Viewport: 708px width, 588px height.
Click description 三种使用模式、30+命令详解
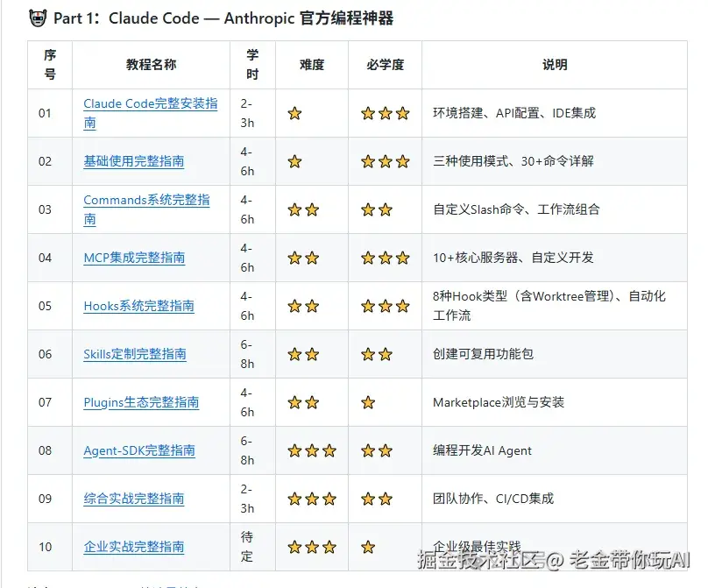(513, 161)
